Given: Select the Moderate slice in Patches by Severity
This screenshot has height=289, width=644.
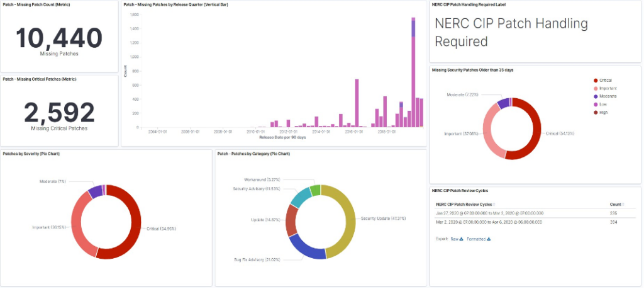Looking at the screenshot, I should [x=96, y=191].
